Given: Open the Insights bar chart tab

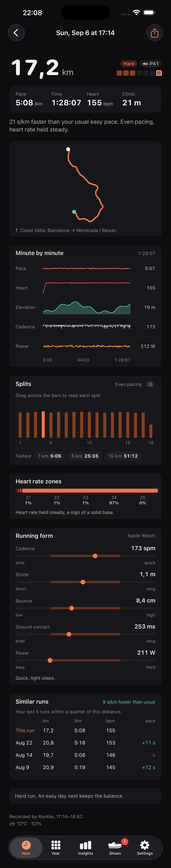Looking at the screenshot, I should point(85,848).
